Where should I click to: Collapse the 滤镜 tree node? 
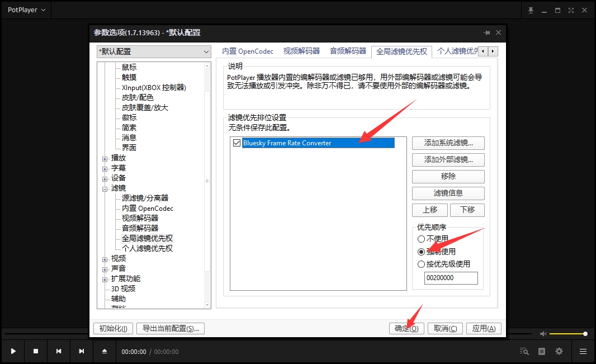[x=105, y=189]
